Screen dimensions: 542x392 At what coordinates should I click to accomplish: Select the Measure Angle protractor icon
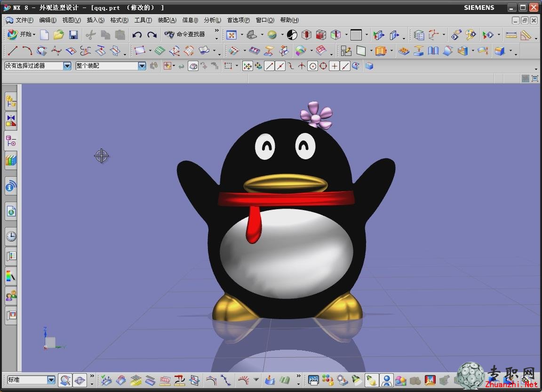526,35
